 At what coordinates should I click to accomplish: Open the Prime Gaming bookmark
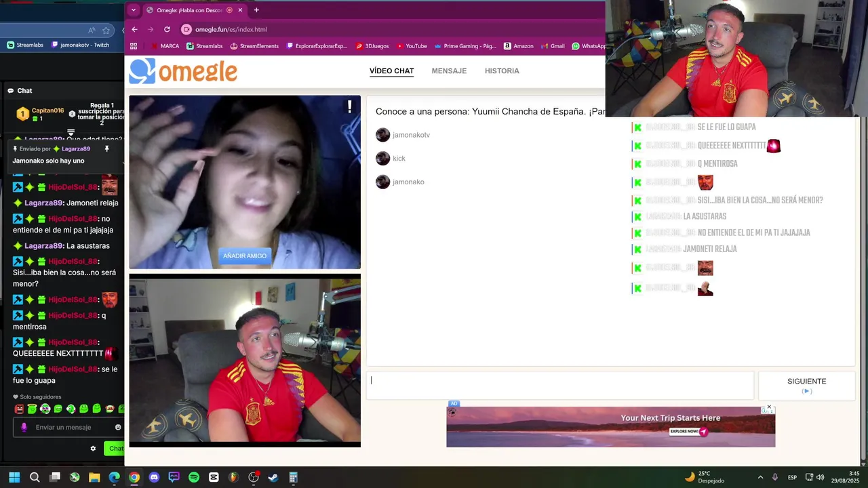(x=465, y=46)
